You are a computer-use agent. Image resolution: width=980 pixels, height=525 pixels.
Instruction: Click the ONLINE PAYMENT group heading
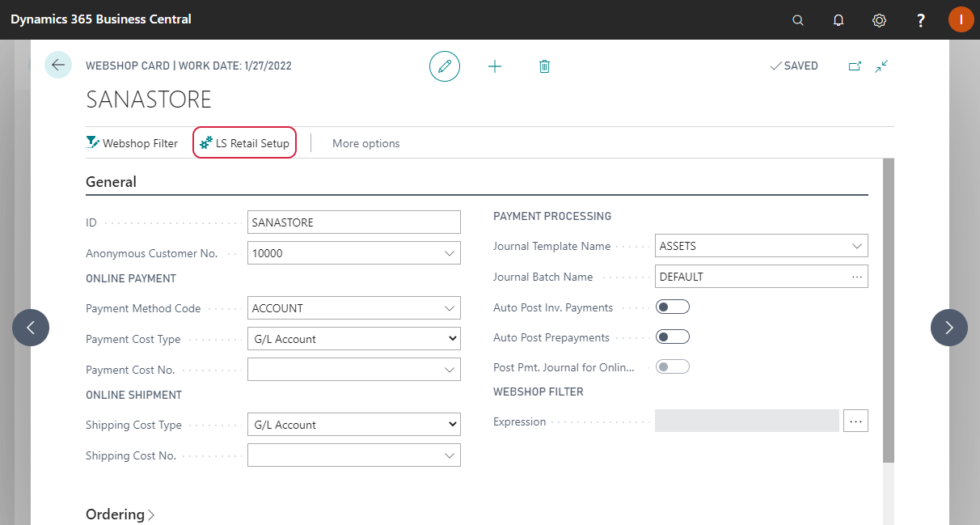[131, 278]
